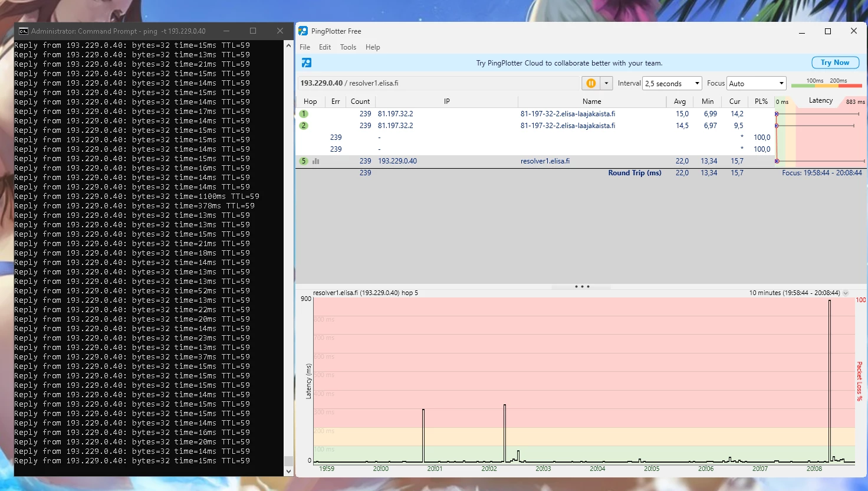
Task: Open the dropdown arrow beside the pause button
Action: pos(606,83)
